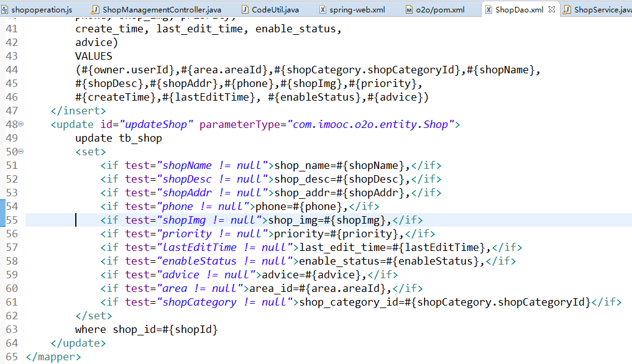Click the "shopCategory != null" test expression

(x=227, y=303)
